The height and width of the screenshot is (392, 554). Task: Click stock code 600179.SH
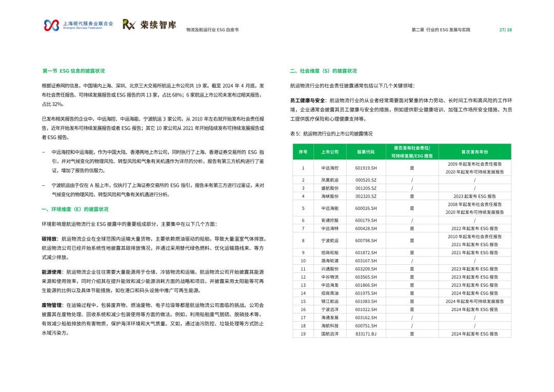[x=366, y=221]
